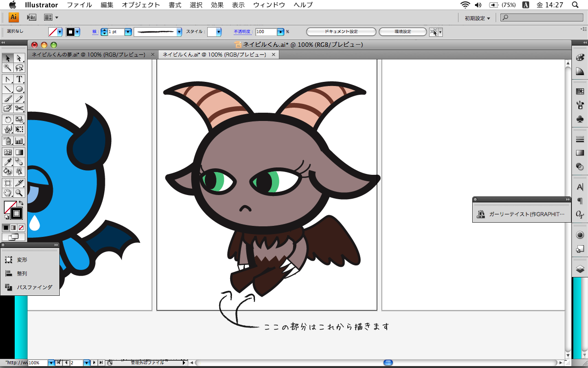This screenshot has width=588, height=368.
Task: Open the Layers panel icon
Action: point(580,269)
